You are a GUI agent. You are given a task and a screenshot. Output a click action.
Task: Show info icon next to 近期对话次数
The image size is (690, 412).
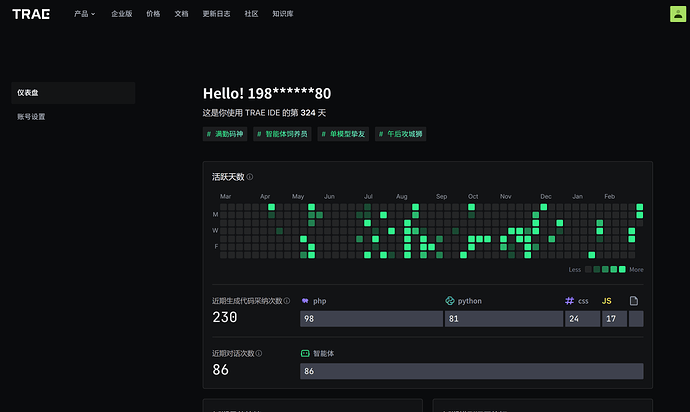[259, 353]
